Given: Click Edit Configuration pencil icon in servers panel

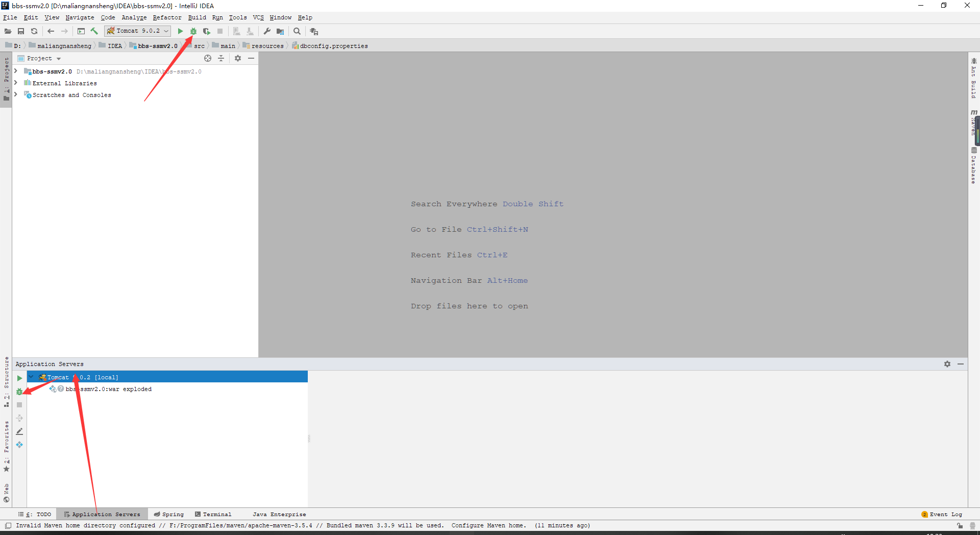Looking at the screenshot, I should (x=19, y=431).
